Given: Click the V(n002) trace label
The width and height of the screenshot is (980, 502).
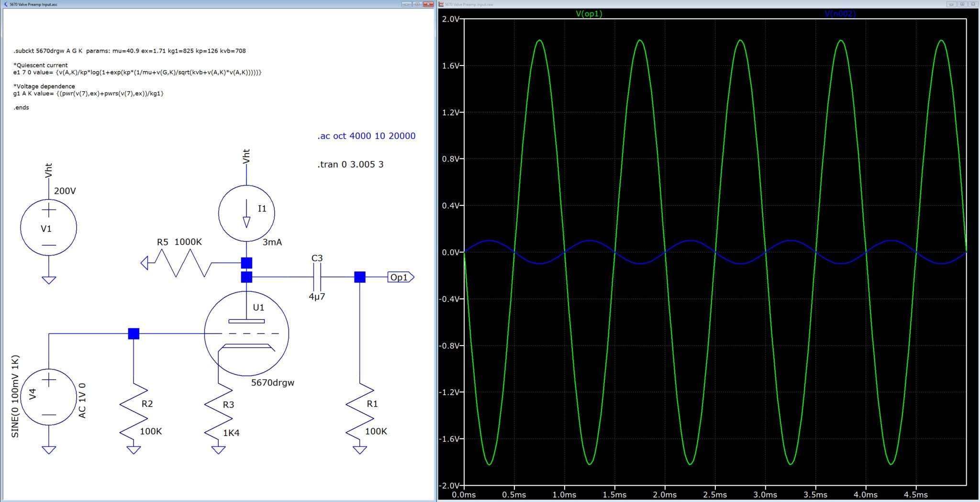Looking at the screenshot, I should (840, 14).
